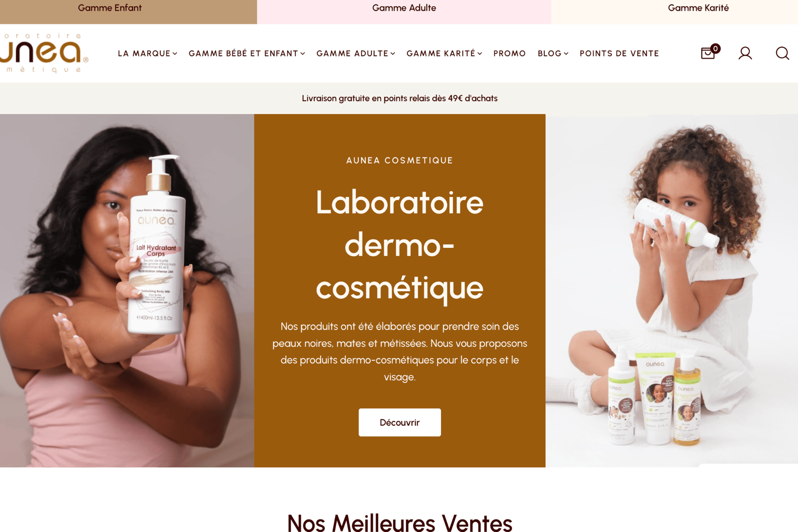Open the Promo menu item
This screenshot has height=532, width=798.
pos(509,54)
